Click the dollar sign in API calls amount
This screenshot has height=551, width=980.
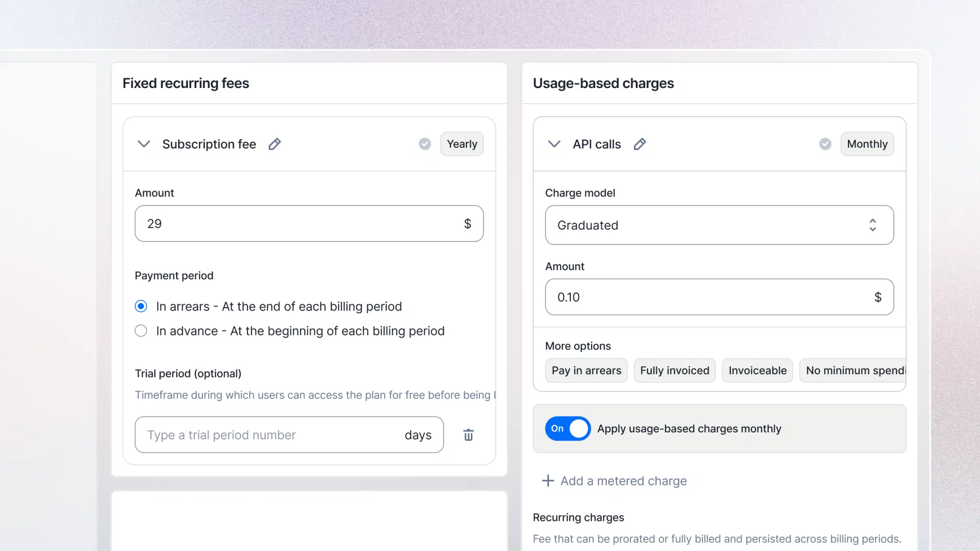coord(878,297)
